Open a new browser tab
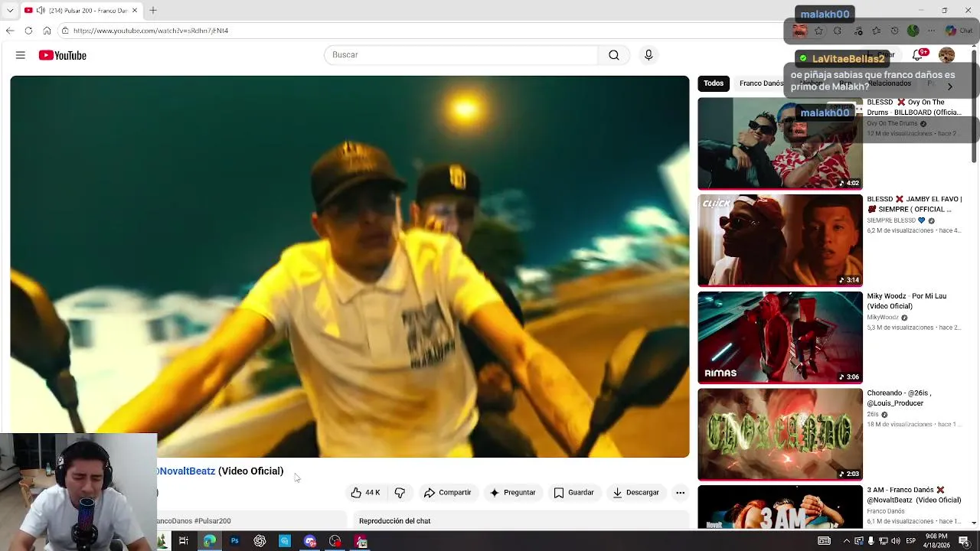The height and width of the screenshot is (551, 980). click(153, 11)
